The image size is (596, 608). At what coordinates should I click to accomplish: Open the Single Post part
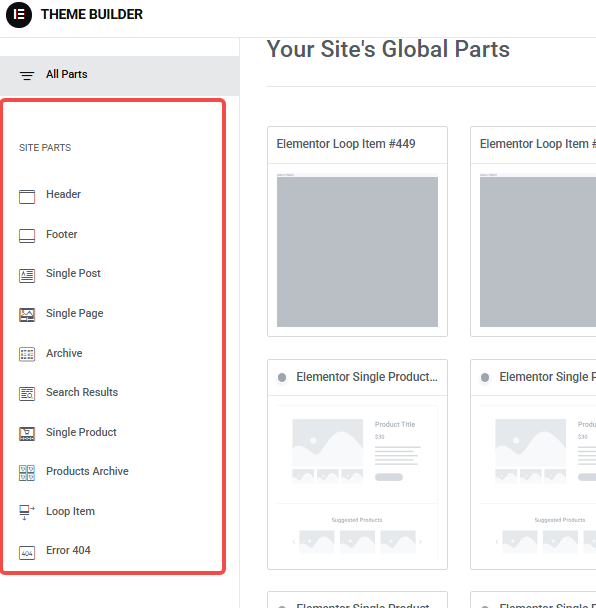pyautogui.click(x=73, y=273)
